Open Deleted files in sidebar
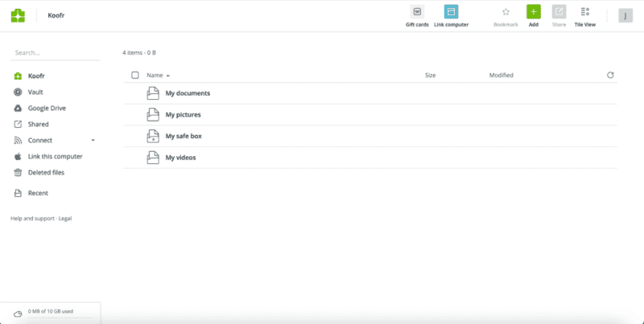 (46, 173)
